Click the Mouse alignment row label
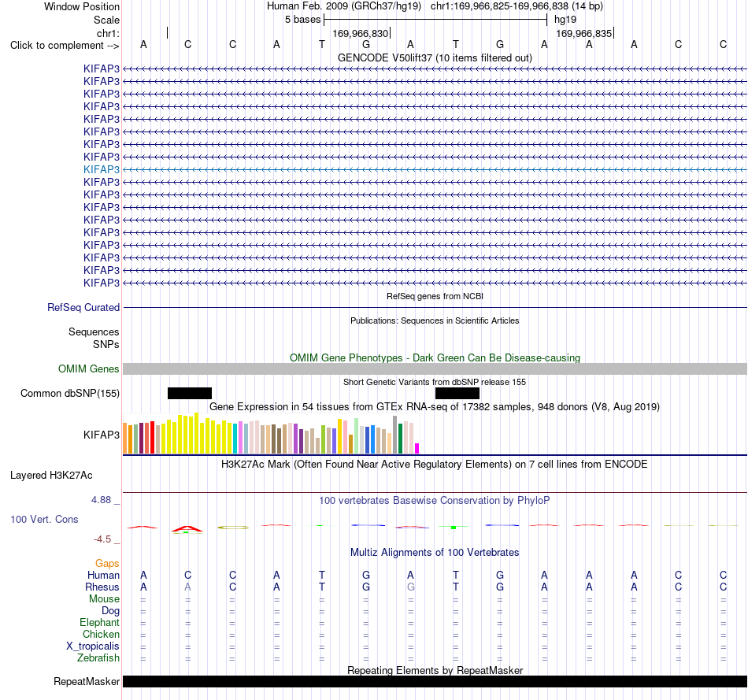The width and height of the screenshot is (748, 700). [x=104, y=599]
